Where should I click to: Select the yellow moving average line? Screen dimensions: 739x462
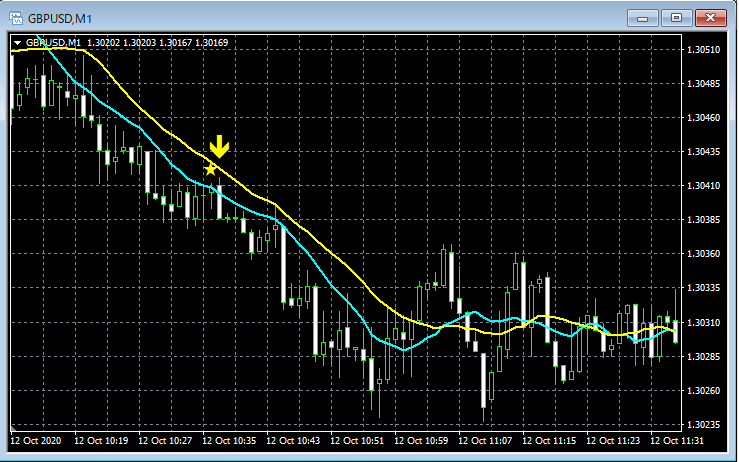point(330,255)
